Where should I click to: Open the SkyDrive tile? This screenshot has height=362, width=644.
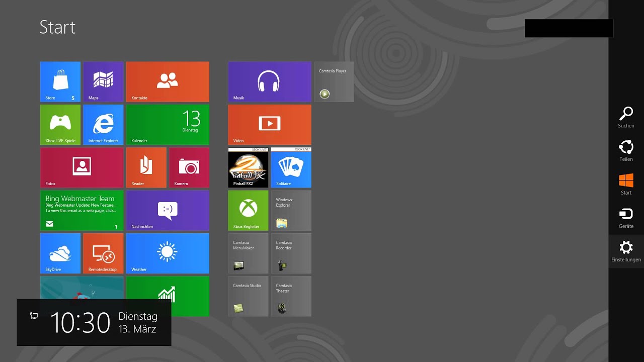pos(60,253)
